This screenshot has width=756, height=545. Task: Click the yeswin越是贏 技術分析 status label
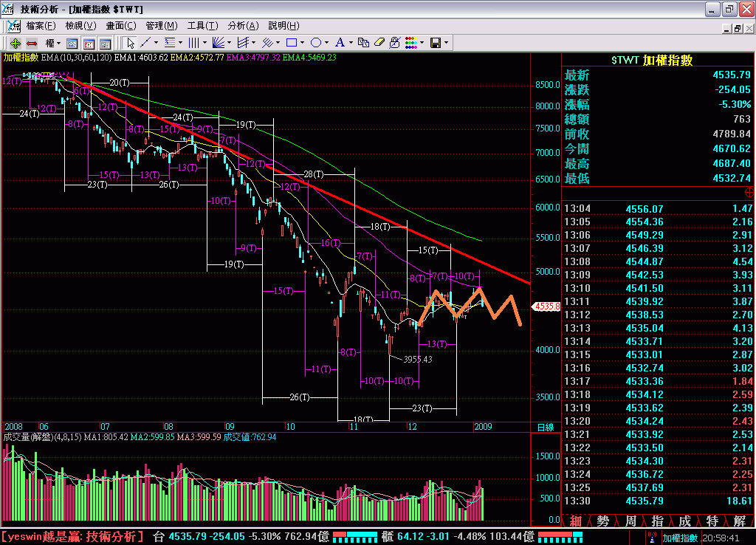click(72, 537)
